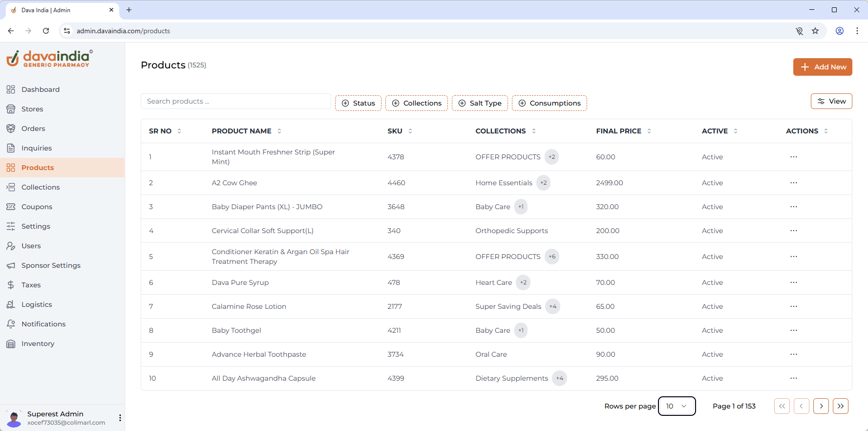Image resolution: width=868 pixels, height=431 pixels.
Task: Click the Search products field
Action: 235,101
